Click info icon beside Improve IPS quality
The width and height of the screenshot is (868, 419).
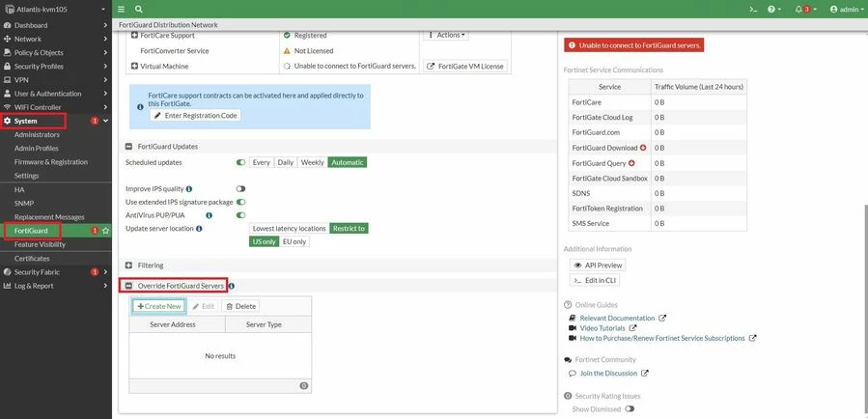coord(189,189)
